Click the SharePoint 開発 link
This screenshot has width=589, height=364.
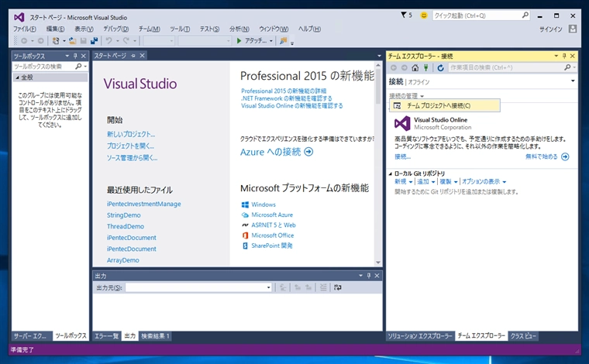click(x=271, y=246)
